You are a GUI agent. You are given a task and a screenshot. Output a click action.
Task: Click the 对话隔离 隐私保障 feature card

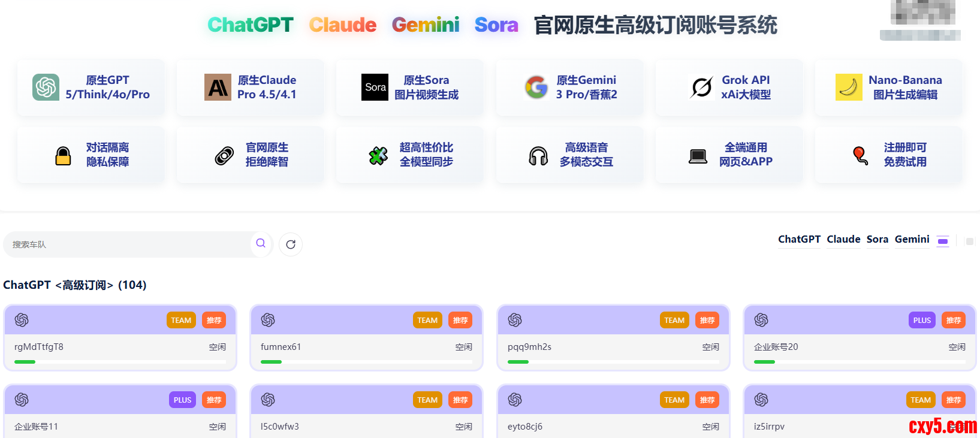91,155
